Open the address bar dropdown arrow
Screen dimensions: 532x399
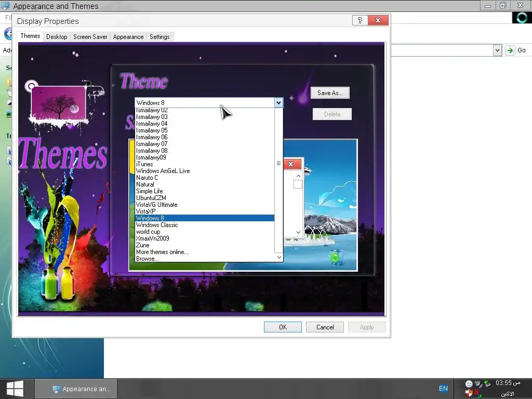point(497,50)
